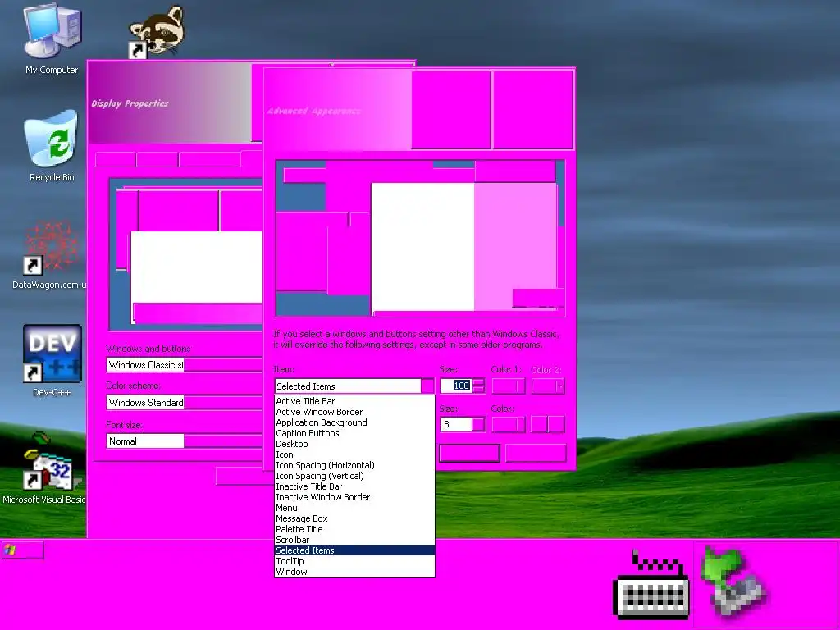840x630 pixels.
Task: Click the Display Properties title bar
Action: coord(170,103)
